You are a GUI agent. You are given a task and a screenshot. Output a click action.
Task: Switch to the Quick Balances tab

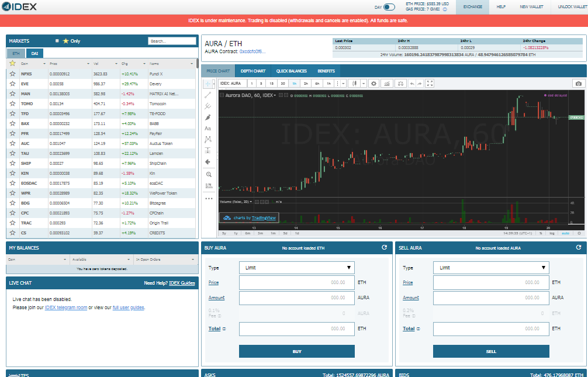(x=292, y=71)
